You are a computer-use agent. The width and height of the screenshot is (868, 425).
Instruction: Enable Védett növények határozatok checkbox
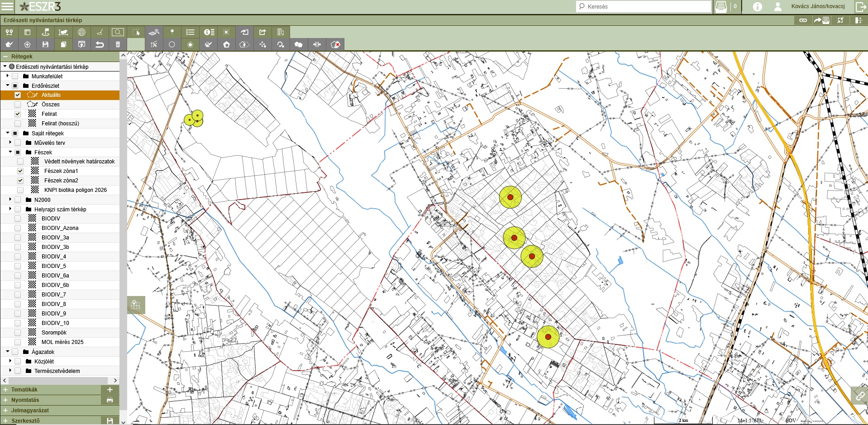[20, 162]
